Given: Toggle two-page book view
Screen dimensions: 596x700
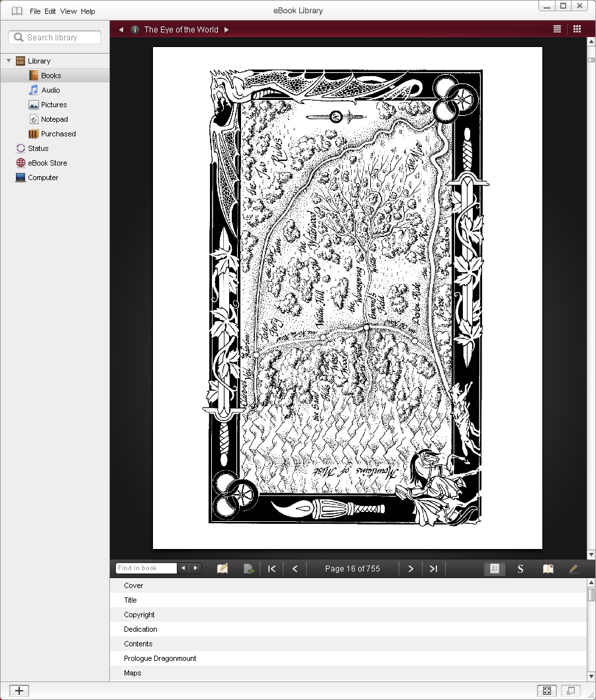Looking at the screenshot, I should (548, 569).
